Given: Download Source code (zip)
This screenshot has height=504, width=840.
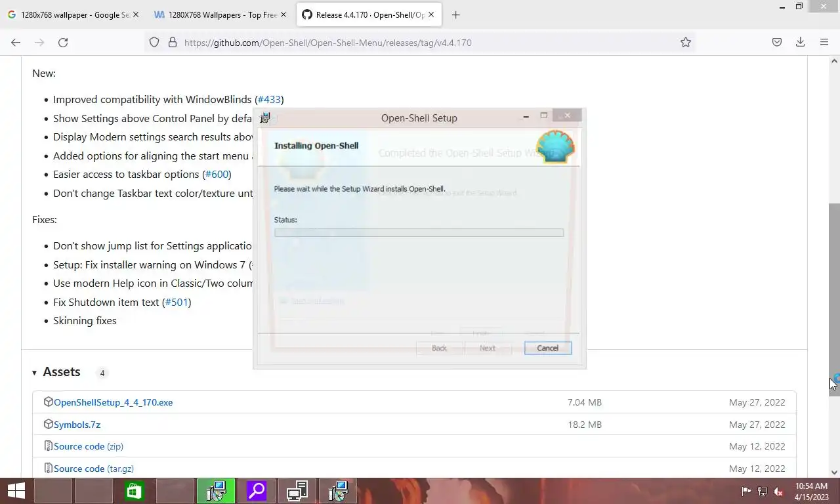Looking at the screenshot, I should [x=89, y=446].
